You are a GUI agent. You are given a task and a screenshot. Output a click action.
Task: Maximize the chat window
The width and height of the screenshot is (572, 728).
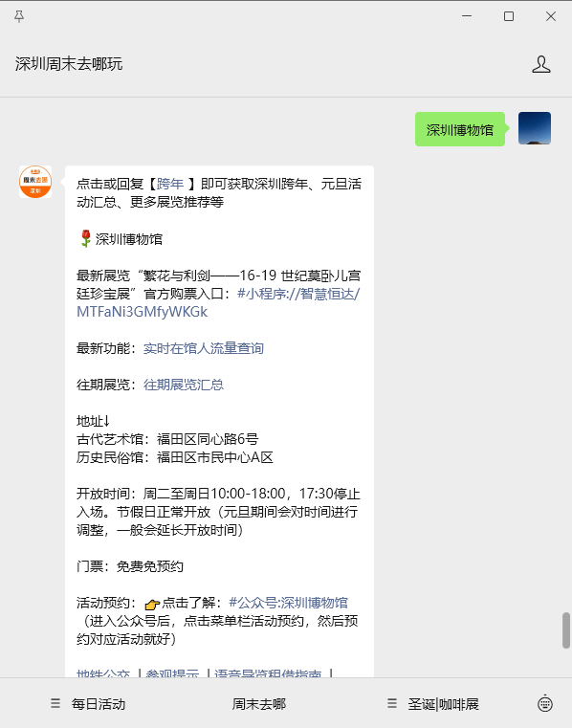click(x=509, y=16)
